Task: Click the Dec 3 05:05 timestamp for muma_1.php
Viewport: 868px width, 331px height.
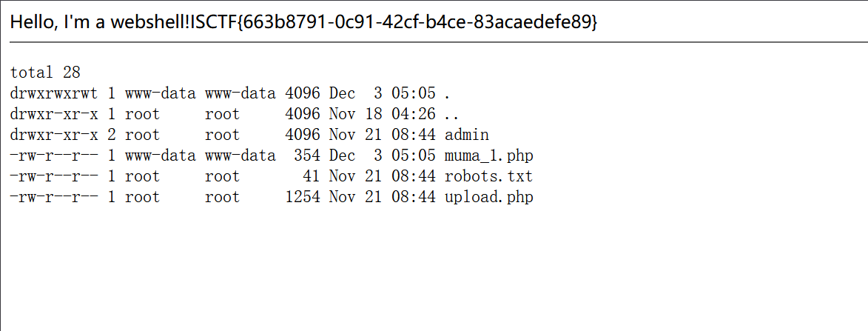Action: 383,156
